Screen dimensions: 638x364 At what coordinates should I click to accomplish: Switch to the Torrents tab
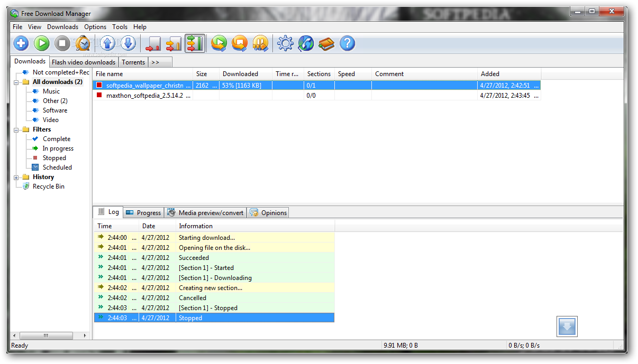(x=133, y=62)
